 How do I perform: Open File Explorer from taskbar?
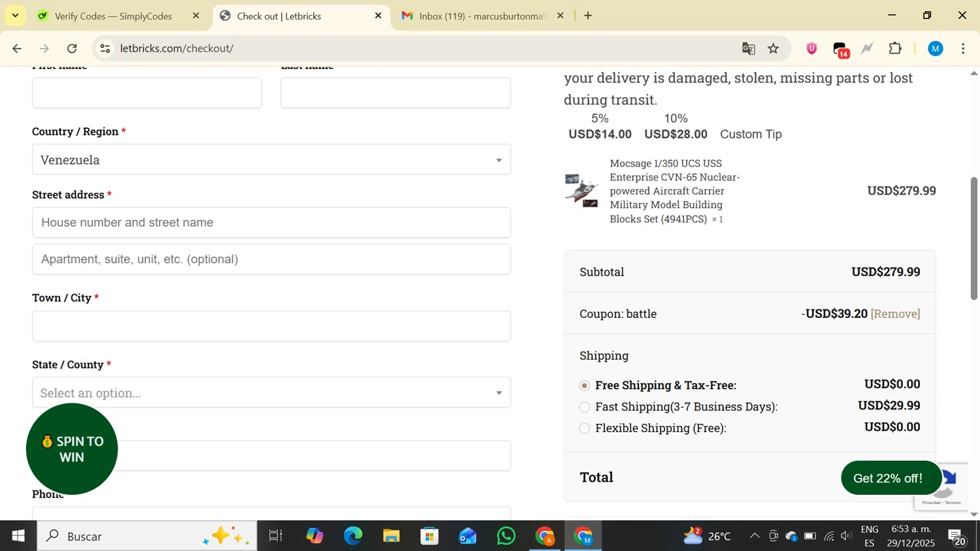coord(391,536)
